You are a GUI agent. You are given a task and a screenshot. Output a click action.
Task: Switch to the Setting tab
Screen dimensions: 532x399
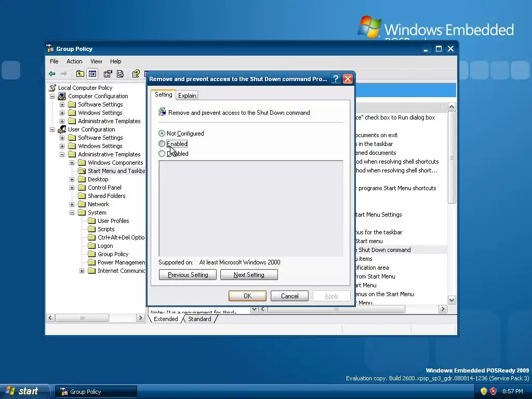[164, 95]
